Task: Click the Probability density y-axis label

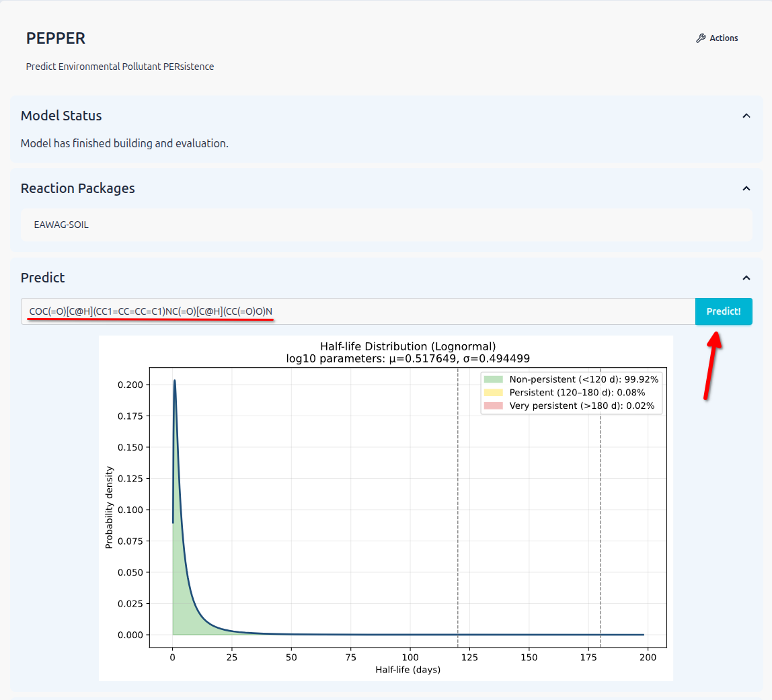Action: point(109,508)
